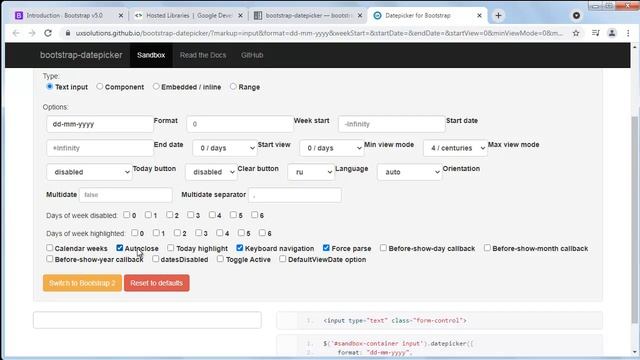Select the Range radio button
The image size is (640, 360).
point(233,87)
